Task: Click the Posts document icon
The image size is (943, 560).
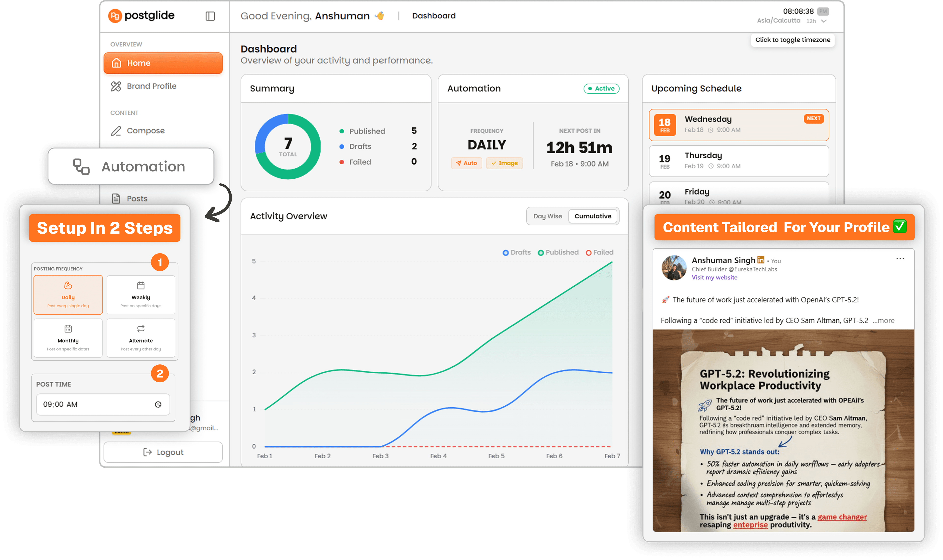Action: pyautogui.click(x=116, y=199)
